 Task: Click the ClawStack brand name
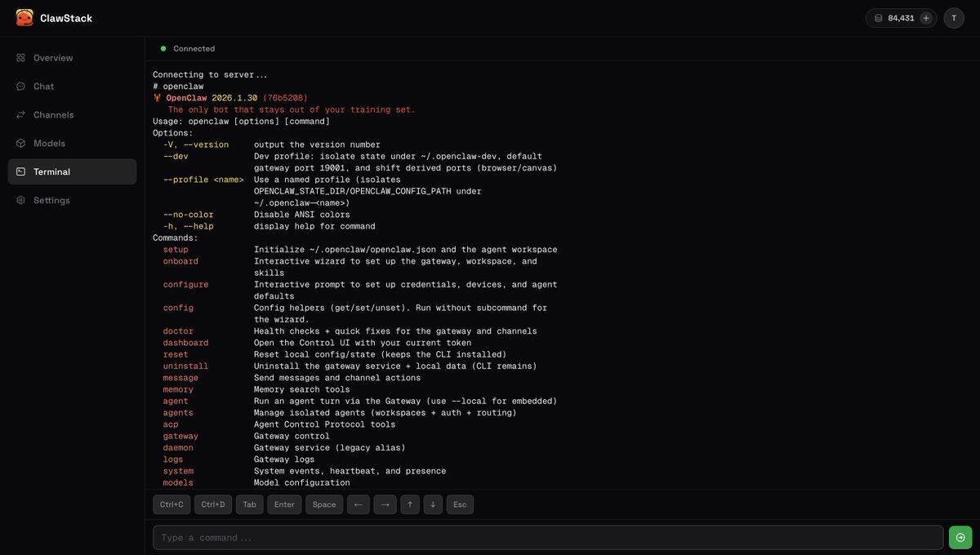(x=66, y=18)
